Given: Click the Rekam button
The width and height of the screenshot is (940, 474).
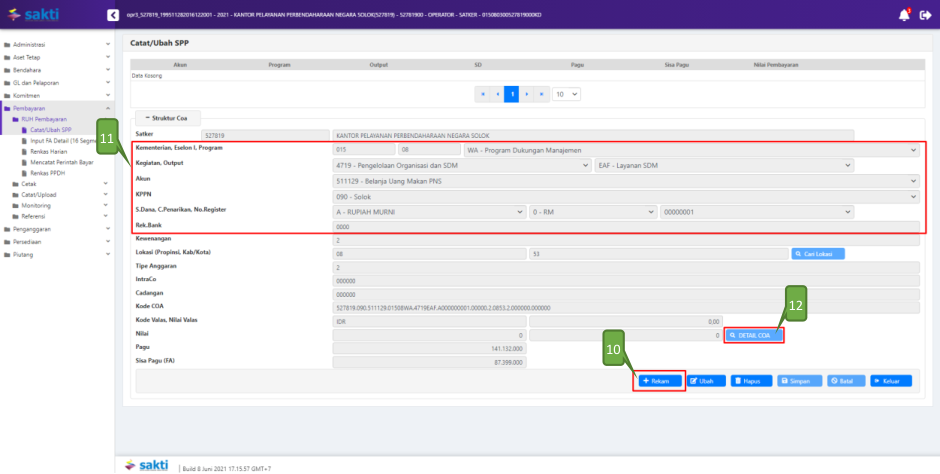Looking at the screenshot, I should (661, 381).
